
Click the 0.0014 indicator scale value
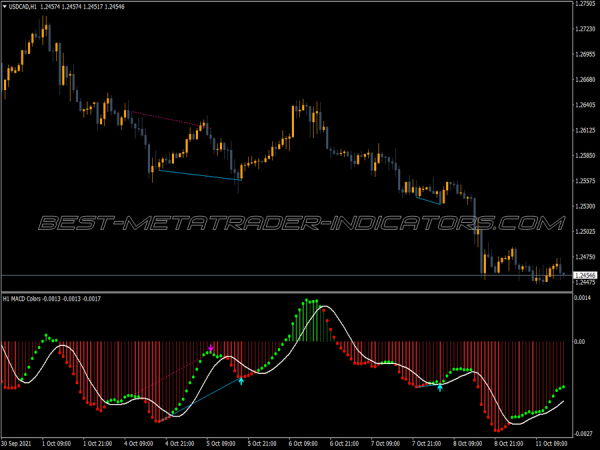tap(583, 298)
